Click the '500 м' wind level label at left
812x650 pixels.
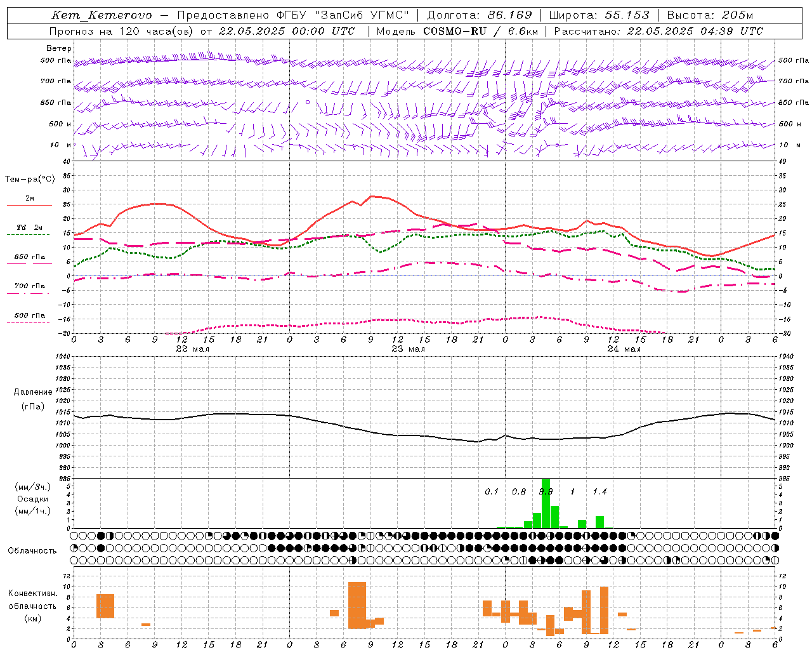[61, 124]
